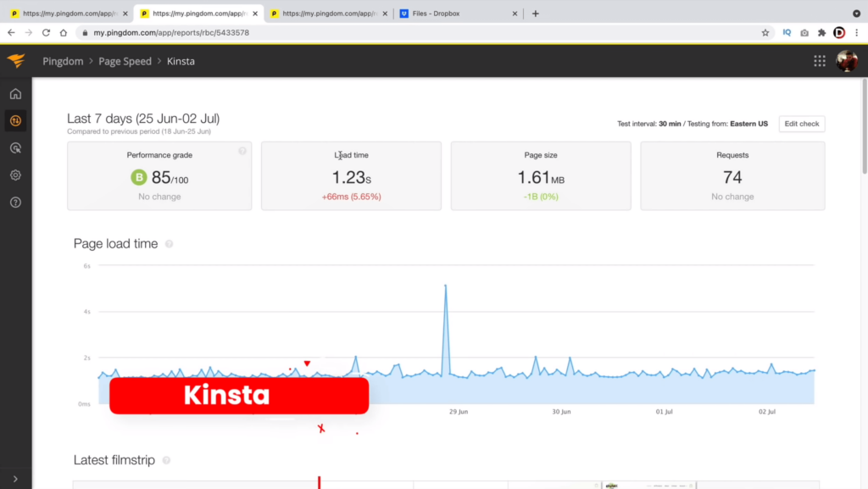Click the vertical page scrollbar
The height and width of the screenshot is (489, 868).
864,127
